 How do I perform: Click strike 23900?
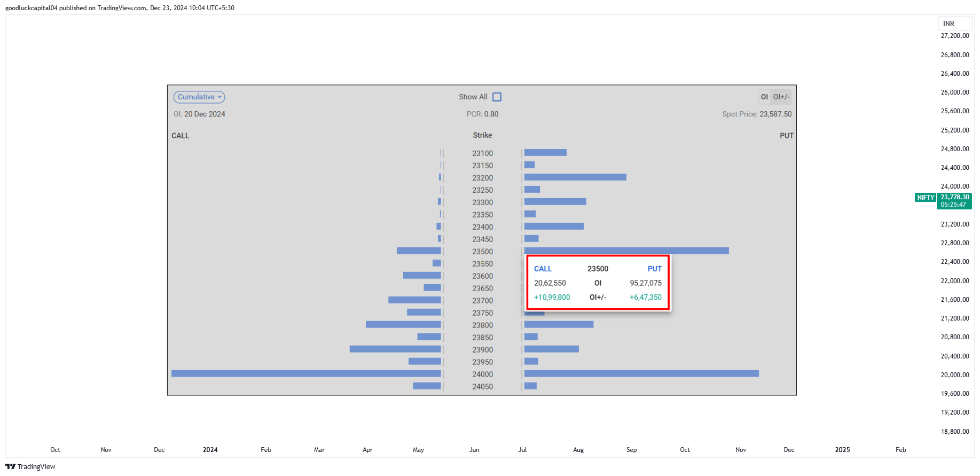tap(482, 350)
